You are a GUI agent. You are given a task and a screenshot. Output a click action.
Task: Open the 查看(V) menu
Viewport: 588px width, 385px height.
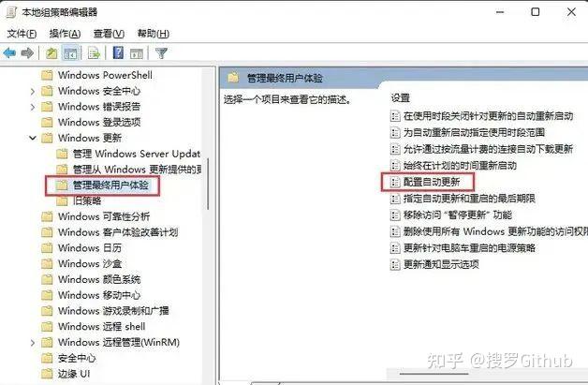click(x=109, y=34)
